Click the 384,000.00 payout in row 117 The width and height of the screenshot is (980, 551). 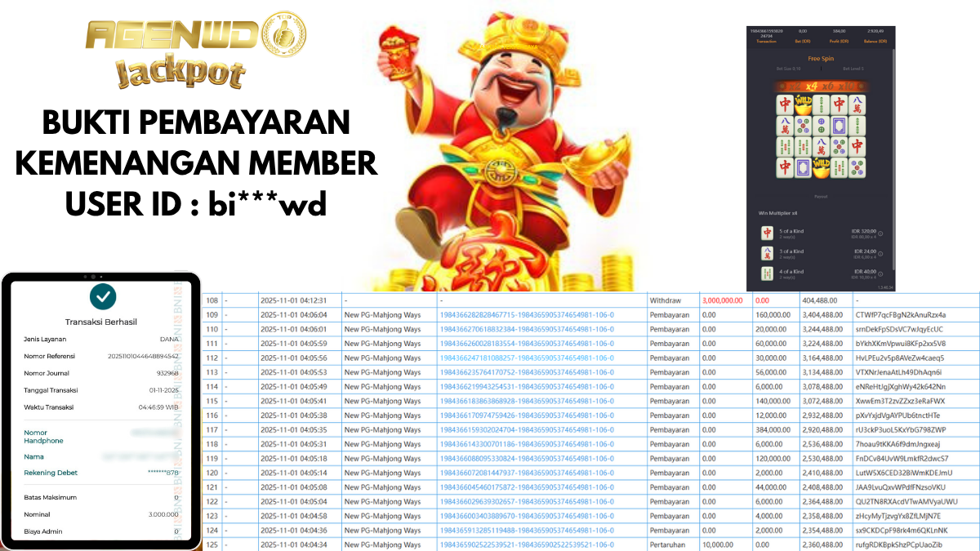coord(772,429)
